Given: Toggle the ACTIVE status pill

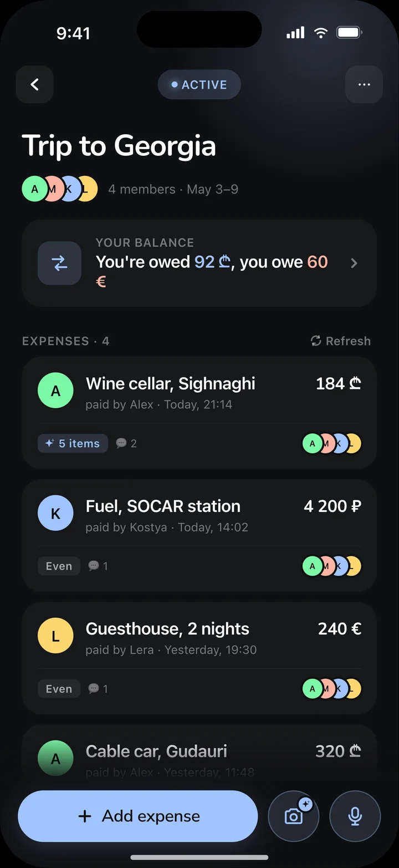Looking at the screenshot, I should point(199,84).
